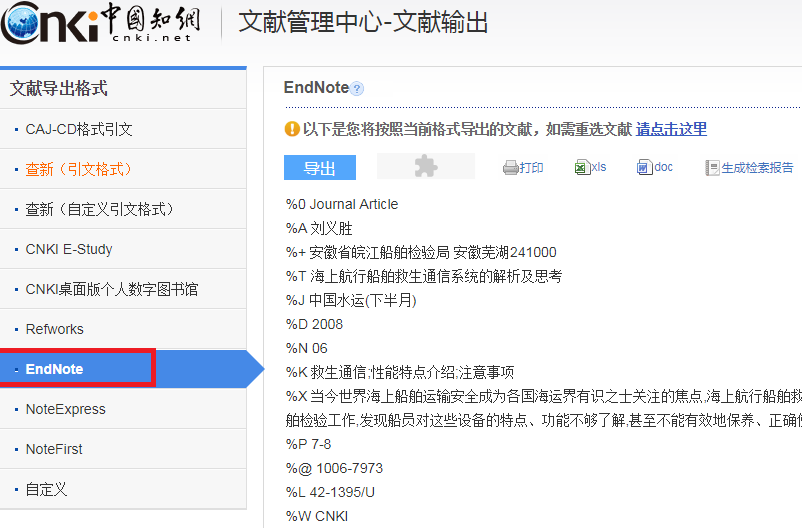Select NoteExpress export format
Image resolution: width=802 pixels, height=528 pixels.
123,409
